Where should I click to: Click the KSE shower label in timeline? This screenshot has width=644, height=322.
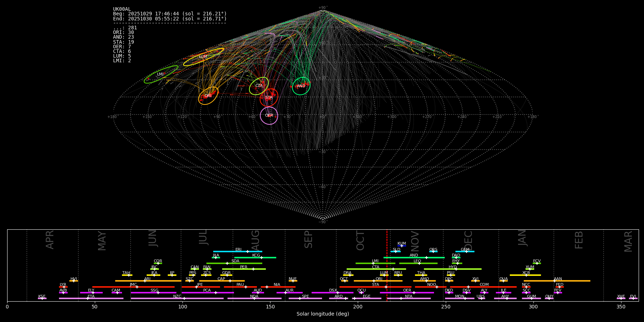[42, 297]
